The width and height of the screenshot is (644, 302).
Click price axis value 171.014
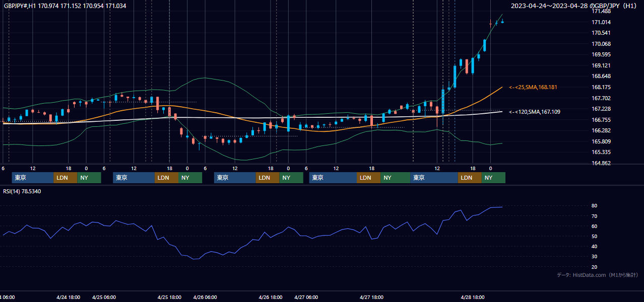coord(601,22)
